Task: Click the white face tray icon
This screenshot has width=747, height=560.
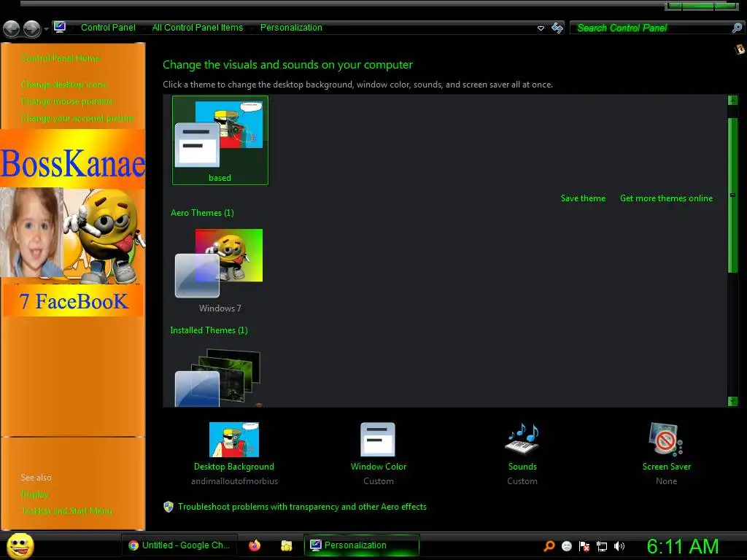Action: click(566, 546)
